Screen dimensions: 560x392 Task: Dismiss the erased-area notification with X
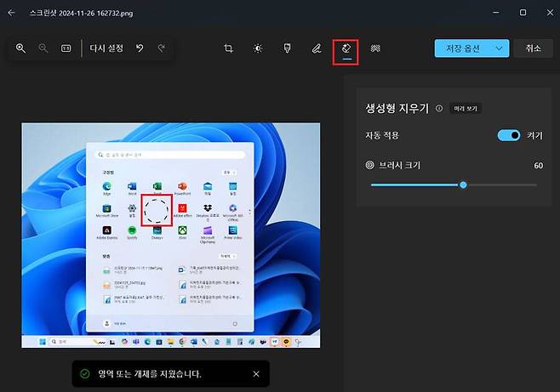click(256, 374)
